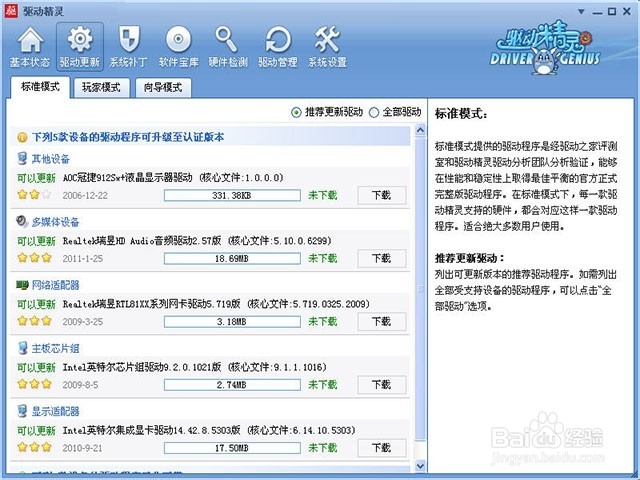Click the 3.18MB progress bar
640x480 pixels.
click(232, 322)
